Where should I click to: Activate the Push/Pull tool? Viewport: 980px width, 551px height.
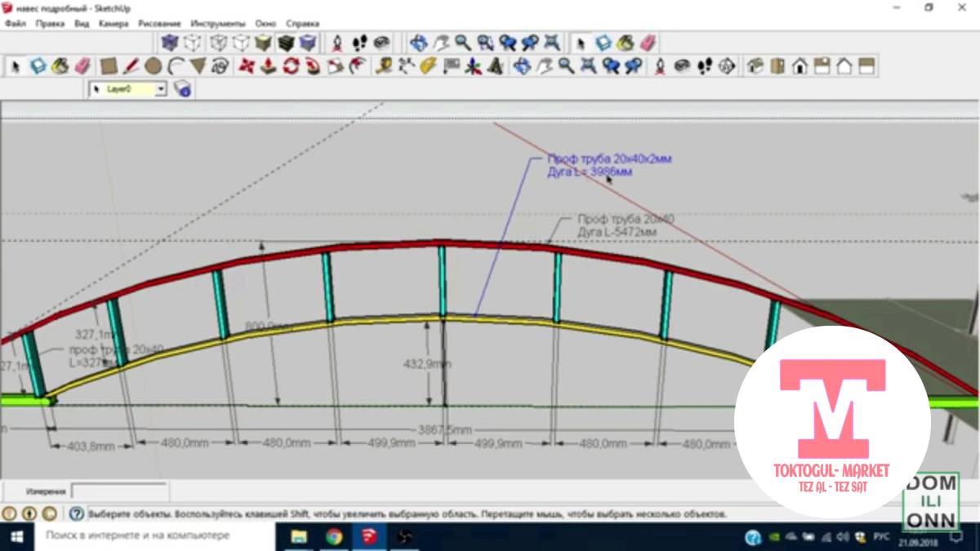(268, 66)
